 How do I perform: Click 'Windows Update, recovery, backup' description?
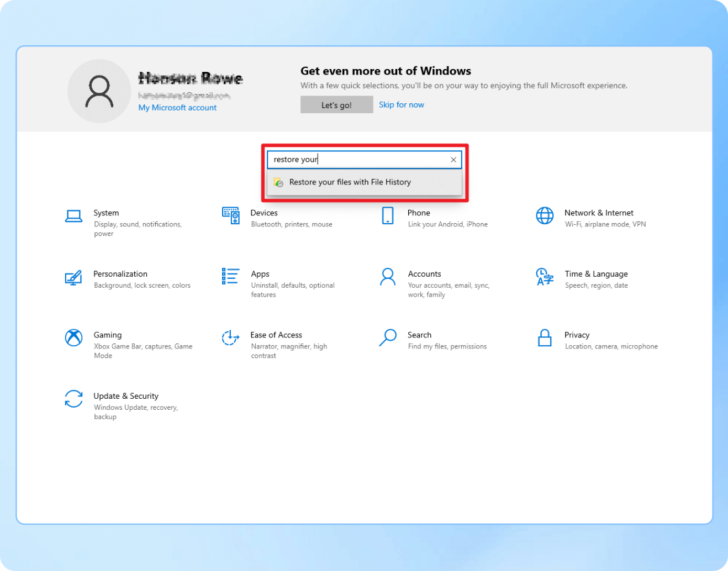click(x=136, y=412)
